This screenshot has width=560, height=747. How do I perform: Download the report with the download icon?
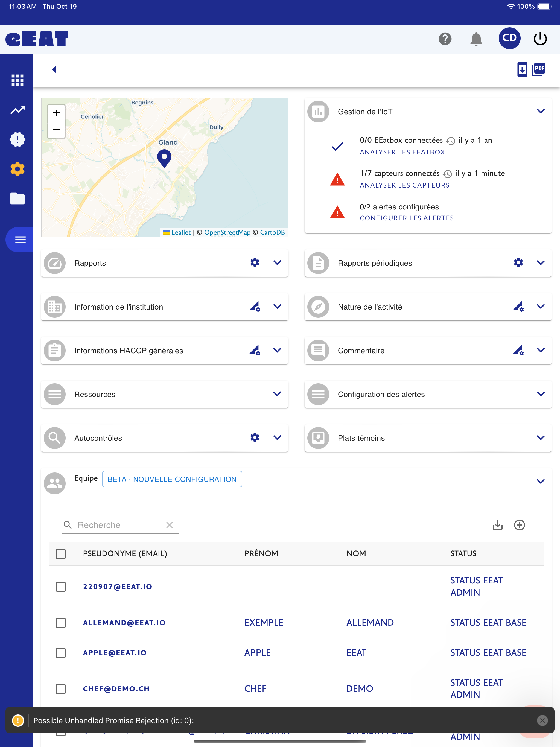click(x=522, y=69)
